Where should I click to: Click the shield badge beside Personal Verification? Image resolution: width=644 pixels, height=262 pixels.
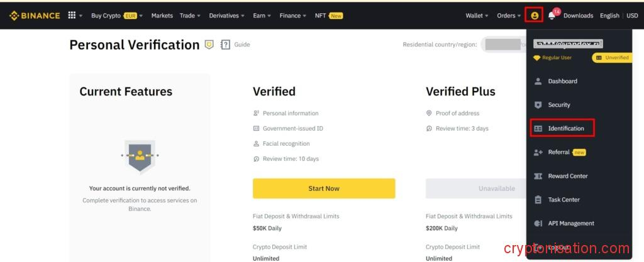(209, 45)
